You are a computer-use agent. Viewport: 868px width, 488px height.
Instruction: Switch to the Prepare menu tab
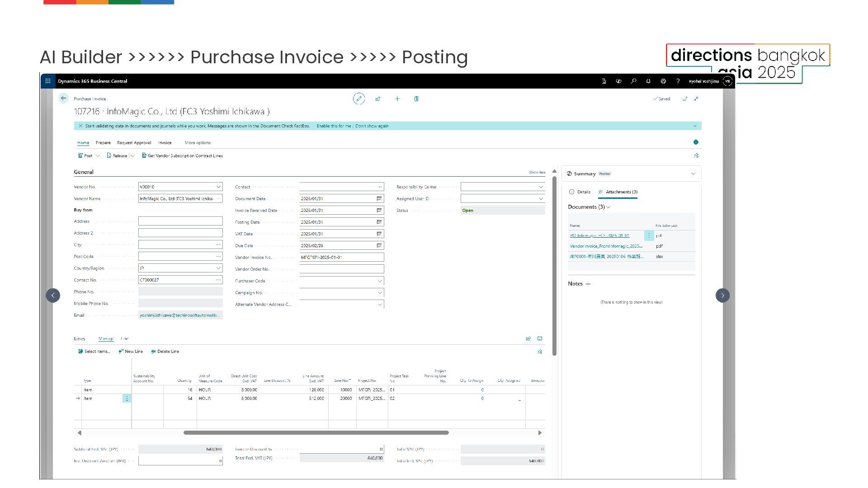coord(103,143)
